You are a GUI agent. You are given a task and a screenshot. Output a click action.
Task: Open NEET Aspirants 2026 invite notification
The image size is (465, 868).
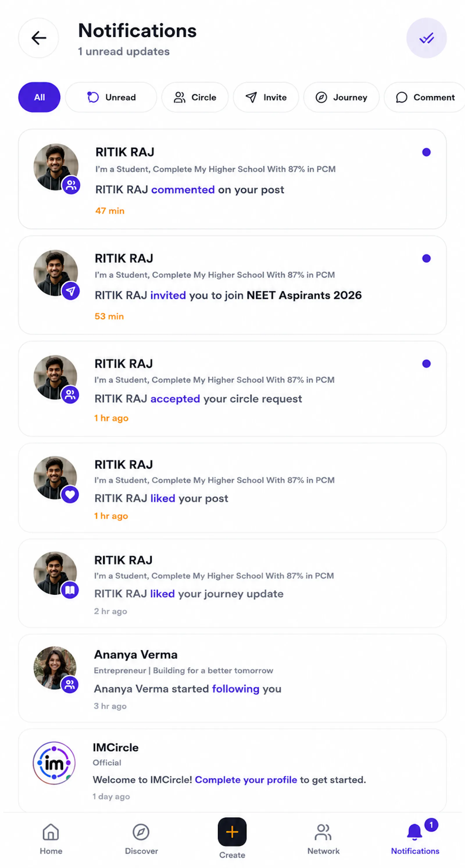pyautogui.click(x=233, y=285)
